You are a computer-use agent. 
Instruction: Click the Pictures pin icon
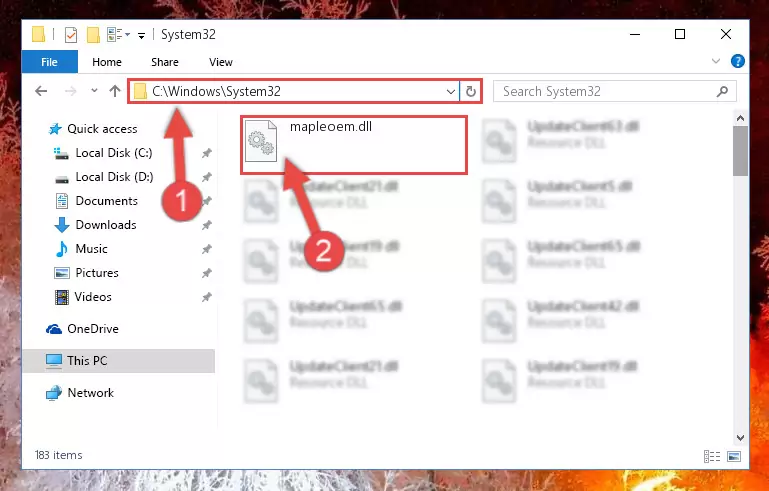[x=206, y=273]
